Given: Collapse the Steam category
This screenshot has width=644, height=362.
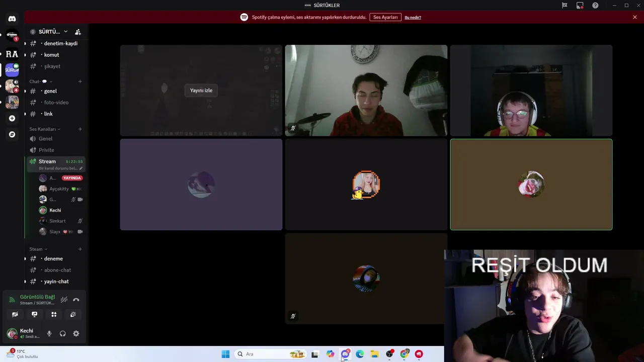Looking at the screenshot, I should [x=38, y=249].
